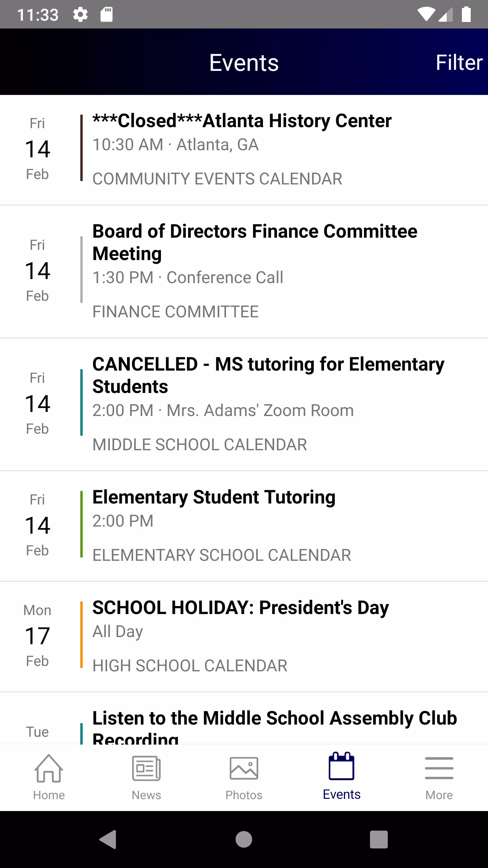Open the Atlanta History Center closed event
This screenshot has width=488, height=868.
coord(244,150)
